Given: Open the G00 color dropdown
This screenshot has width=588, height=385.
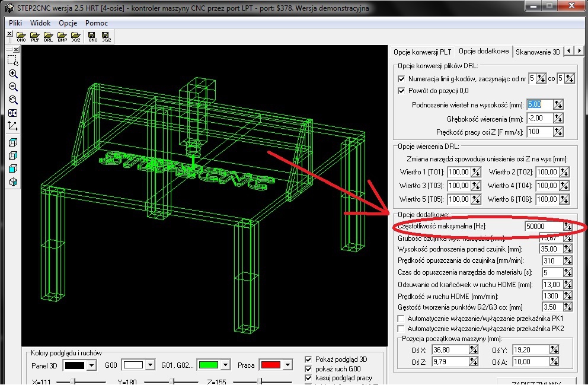Looking at the screenshot, I should pos(150,365).
